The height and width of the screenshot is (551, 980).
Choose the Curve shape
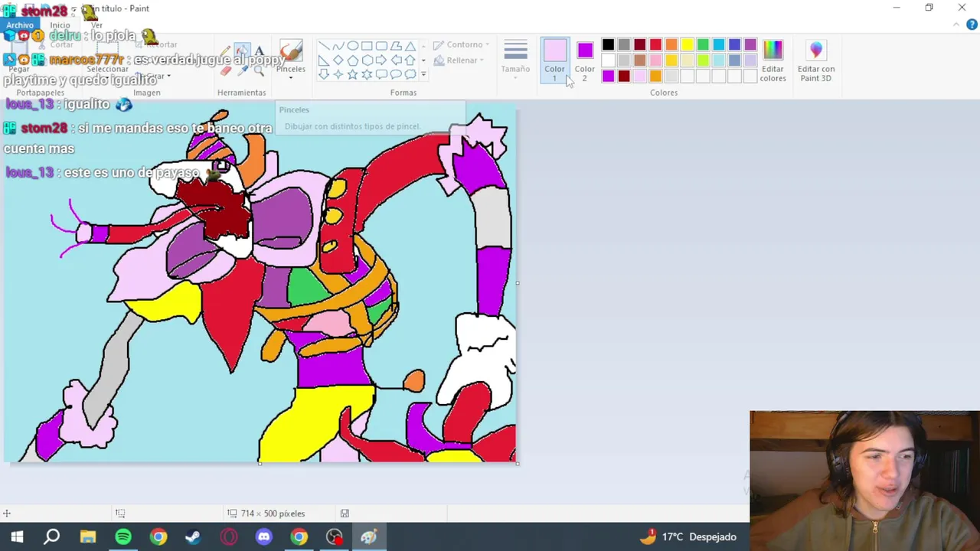point(338,46)
